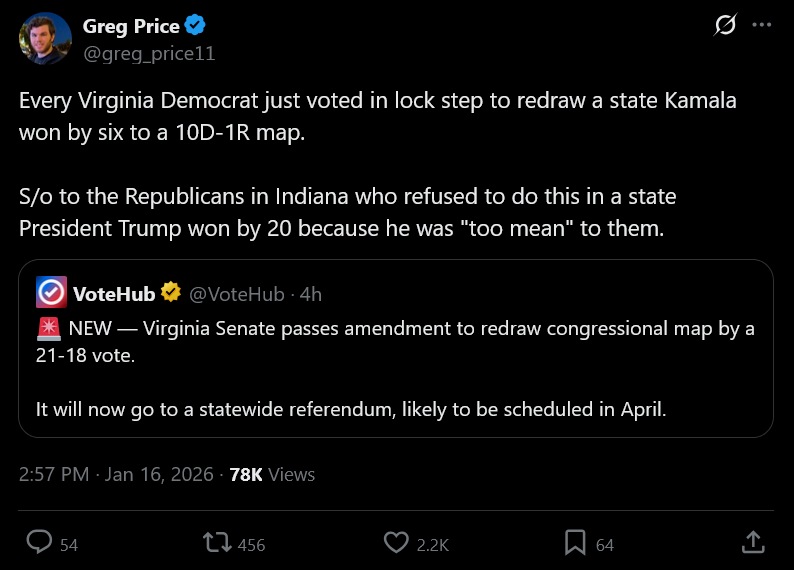Open the share post icon
Image resolution: width=794 pixels, height=570 pixels.
(754, 543)
